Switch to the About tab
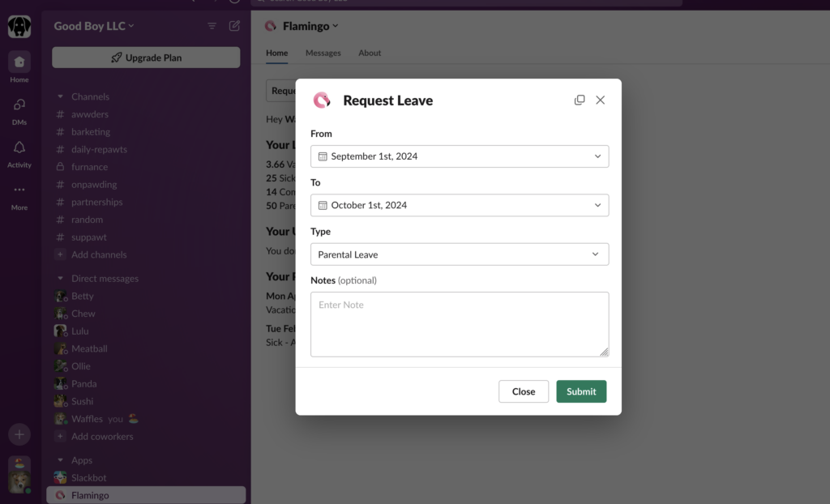 pos(370,53)
